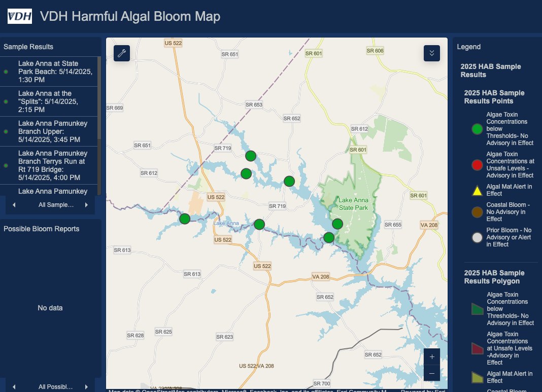Viewport: 542px width, 392px height.
Task: Click the Sample Results list scrollbar
Action: [99, 98]
